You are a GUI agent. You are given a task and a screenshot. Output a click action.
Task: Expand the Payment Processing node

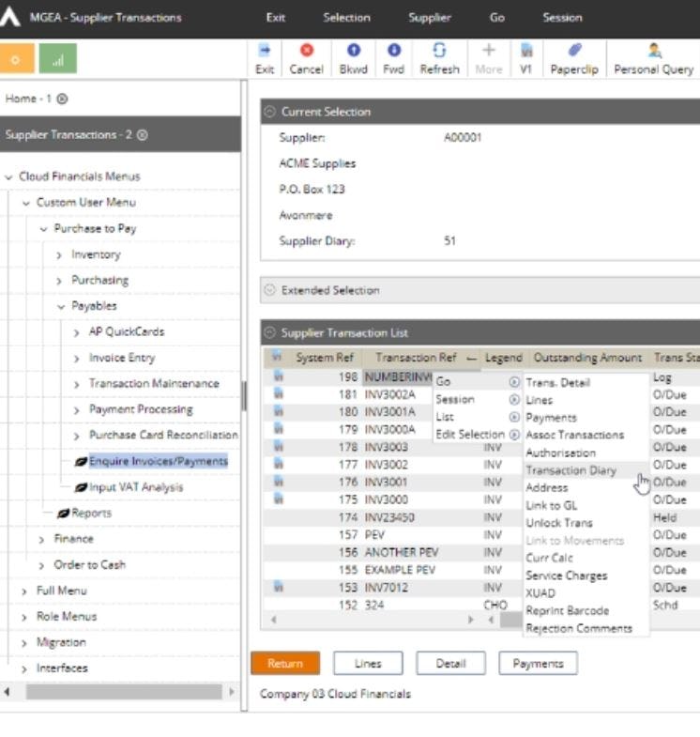tap(77, 410)
